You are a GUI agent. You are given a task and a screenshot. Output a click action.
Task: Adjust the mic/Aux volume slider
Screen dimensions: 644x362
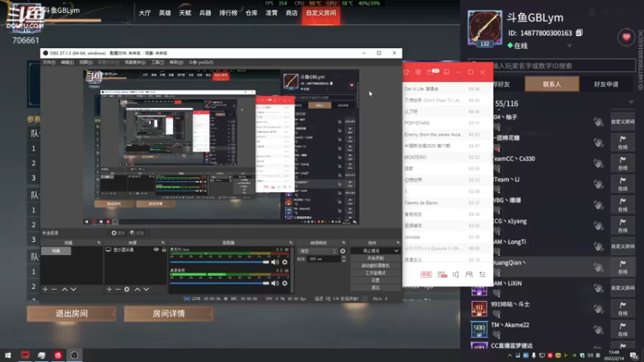point(220,262)
